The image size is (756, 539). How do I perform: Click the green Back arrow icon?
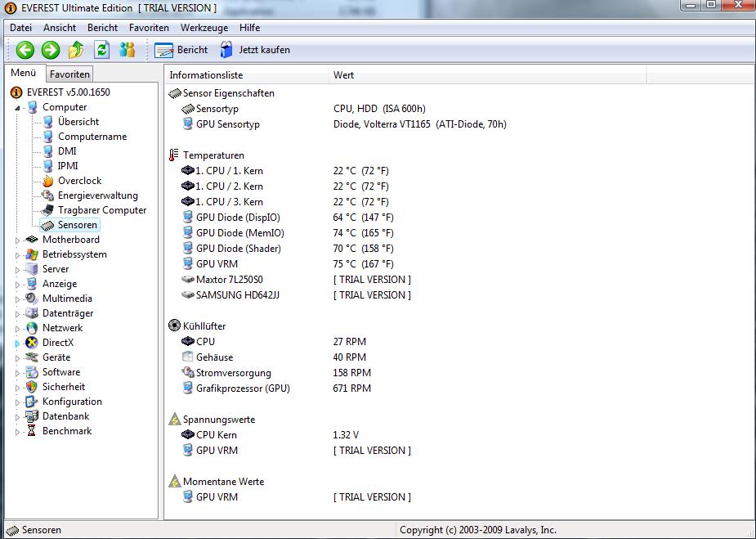click(25, 50)
